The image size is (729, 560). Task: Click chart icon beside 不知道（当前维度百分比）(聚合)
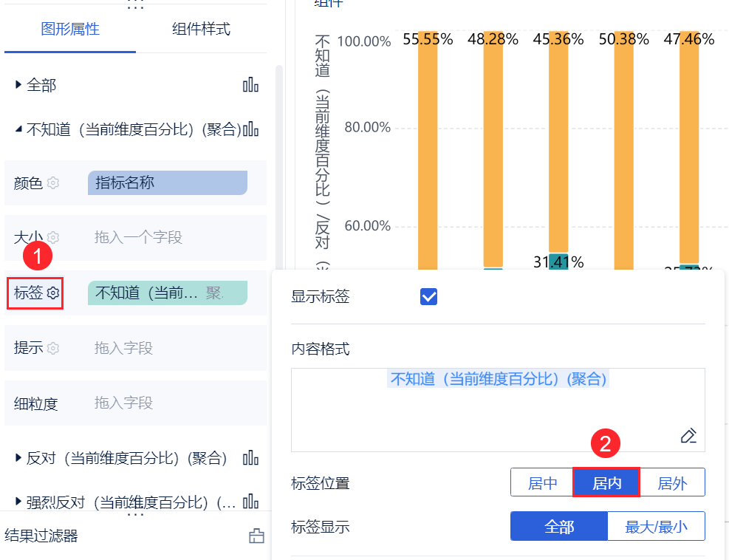[x=251, y=129]
